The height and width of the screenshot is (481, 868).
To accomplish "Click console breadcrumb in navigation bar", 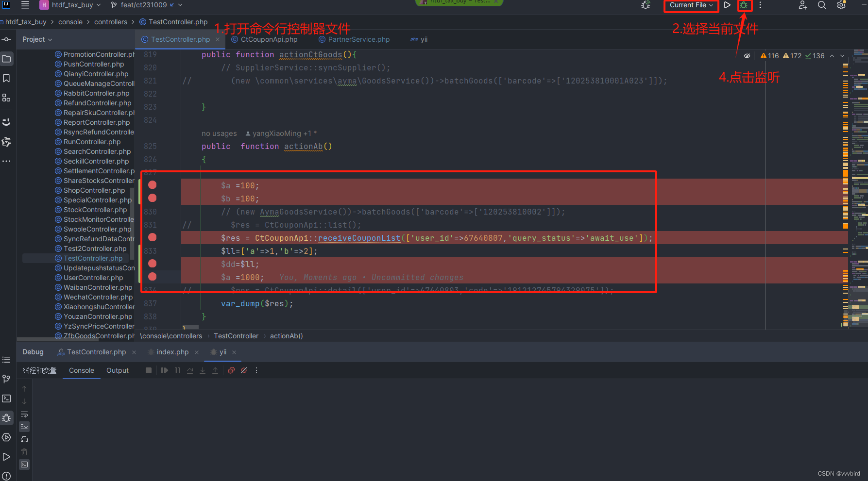I will tap(70, 22).
